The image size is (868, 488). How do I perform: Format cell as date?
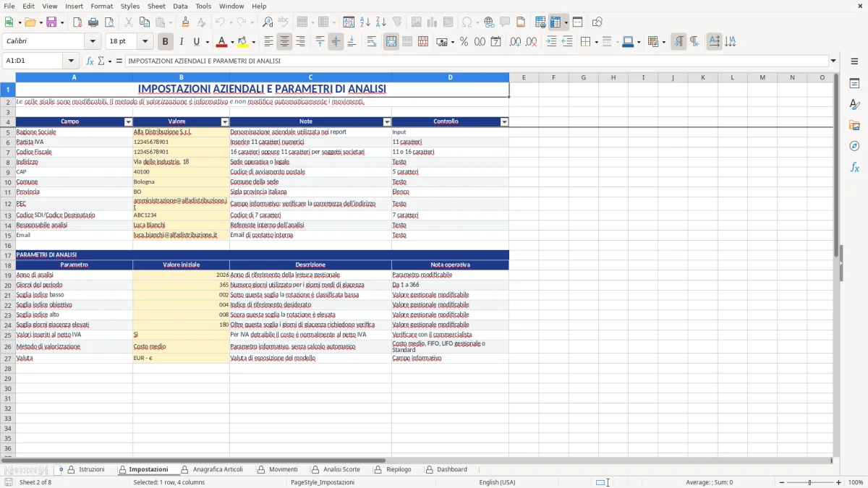495,42
